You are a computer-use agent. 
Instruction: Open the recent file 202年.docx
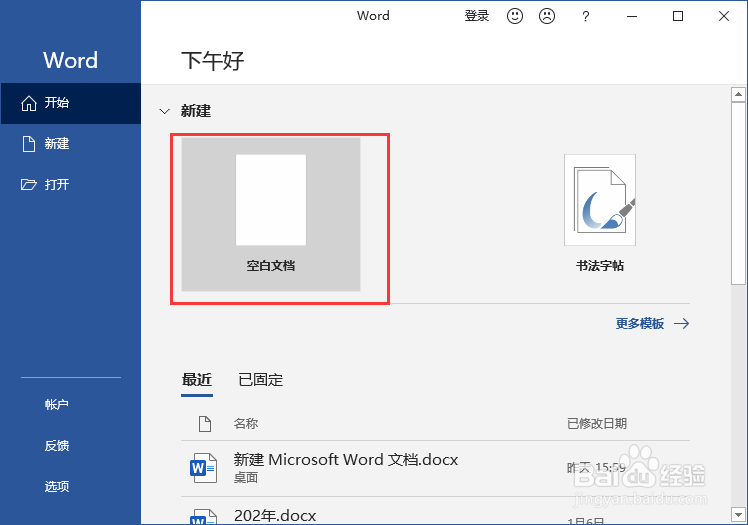(435, 511)
